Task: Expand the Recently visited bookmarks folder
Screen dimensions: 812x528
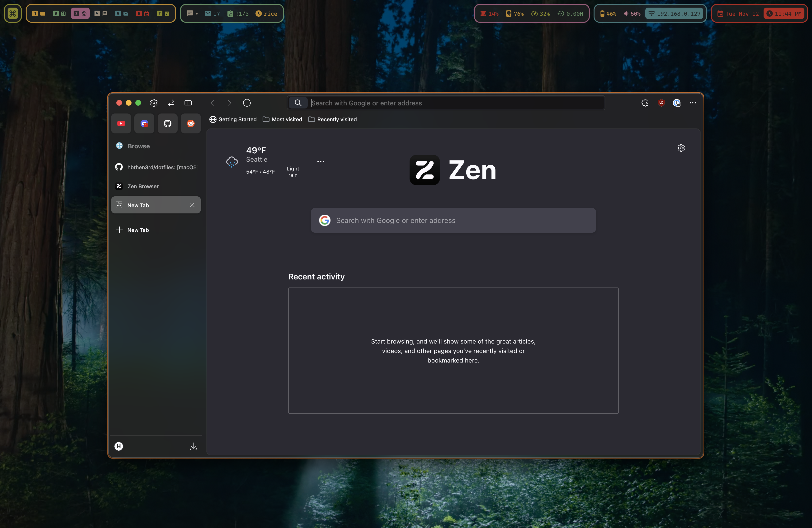Action: (x=333, y=119)
